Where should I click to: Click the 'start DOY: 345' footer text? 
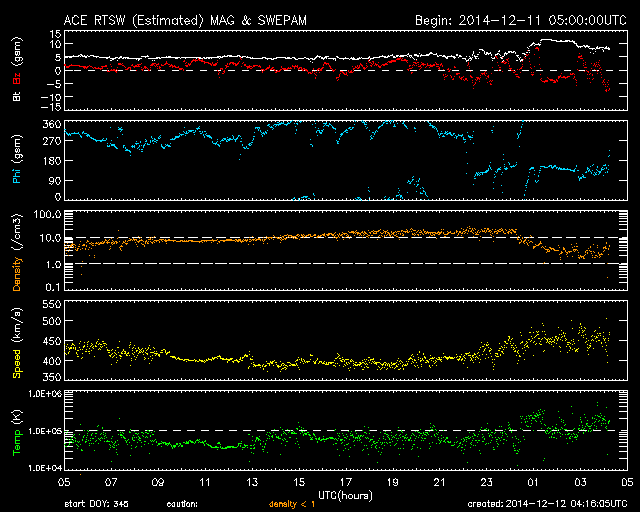click(x=96, y=504)
